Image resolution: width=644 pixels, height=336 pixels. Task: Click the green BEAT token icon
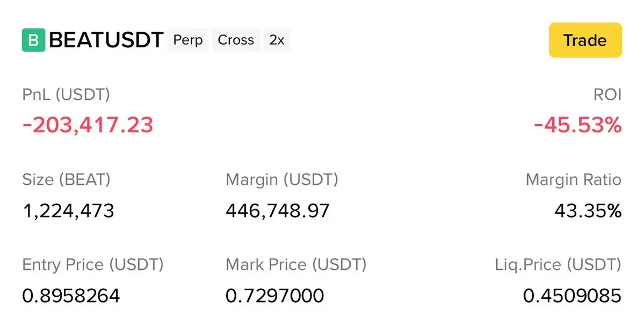(x=33, y=40)
